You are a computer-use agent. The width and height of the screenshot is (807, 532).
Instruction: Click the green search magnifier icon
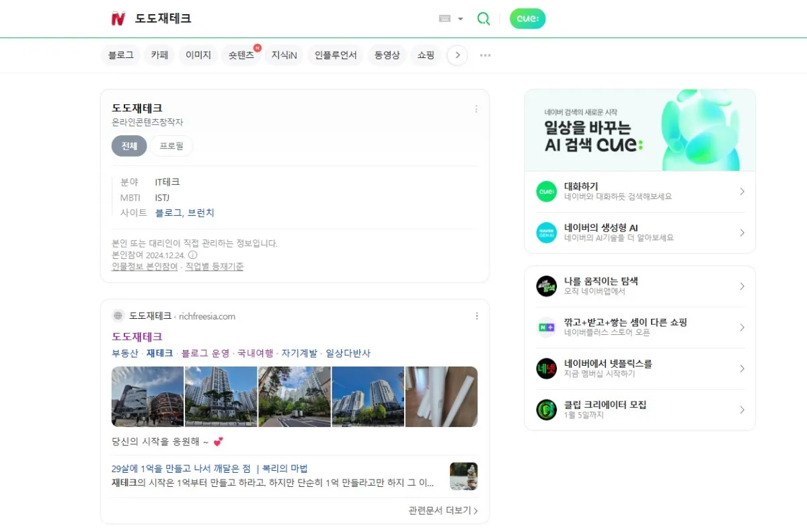coord(484,19)
